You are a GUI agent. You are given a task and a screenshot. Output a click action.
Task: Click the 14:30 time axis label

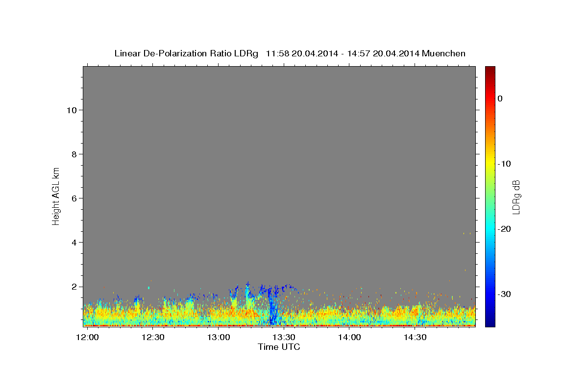point(415,337)
